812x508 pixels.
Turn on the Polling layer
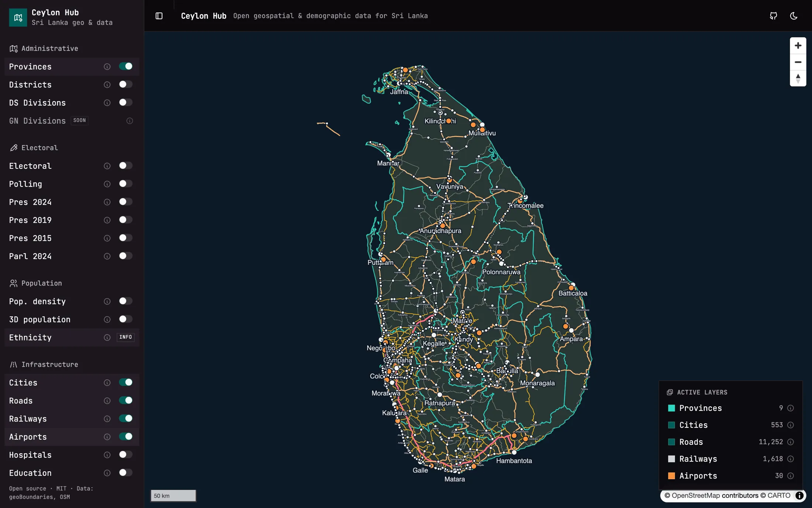point(125,184)
